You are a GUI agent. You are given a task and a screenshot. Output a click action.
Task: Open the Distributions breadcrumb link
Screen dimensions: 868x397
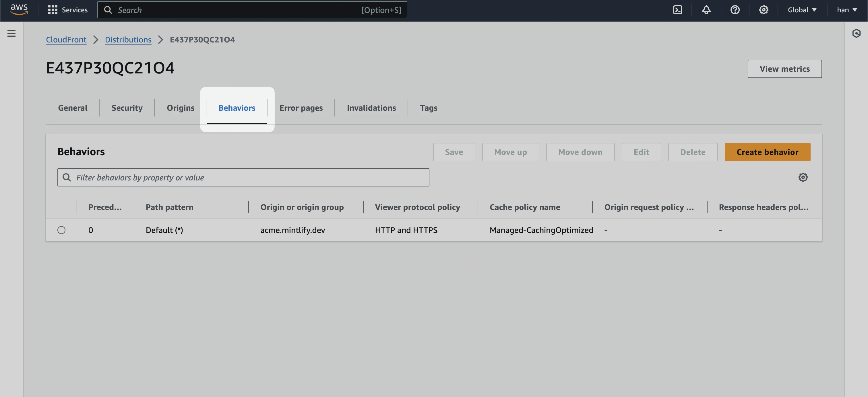[128, 39]
